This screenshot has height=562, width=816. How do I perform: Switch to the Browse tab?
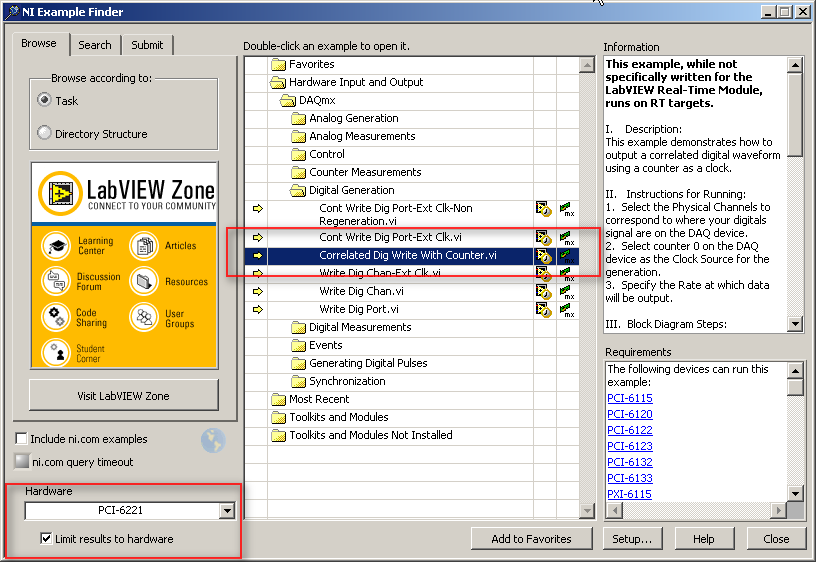[40, 44]
